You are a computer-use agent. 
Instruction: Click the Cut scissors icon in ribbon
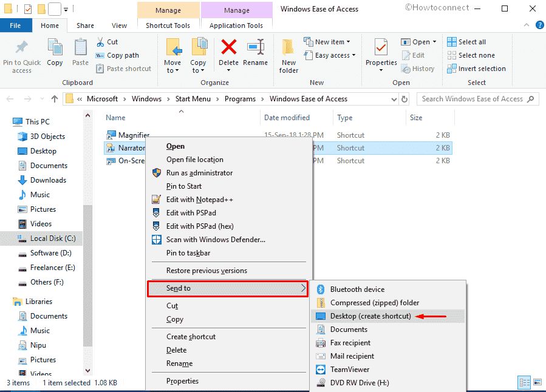coord(100,42)
